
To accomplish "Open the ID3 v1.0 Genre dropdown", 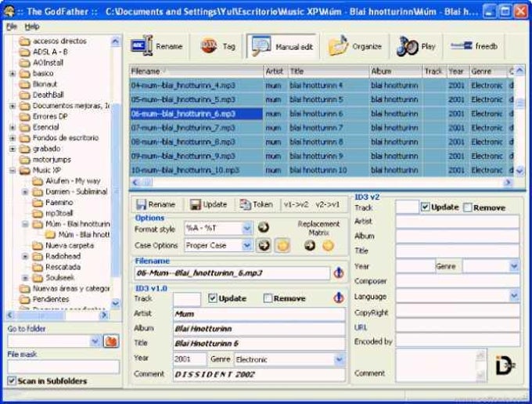I will 339,359.
